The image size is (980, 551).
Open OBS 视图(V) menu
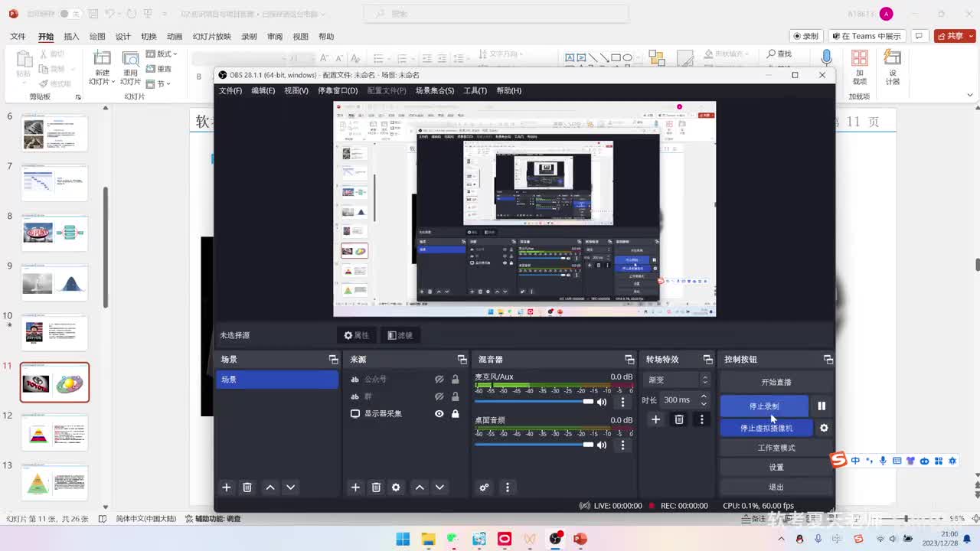point(296,90)
